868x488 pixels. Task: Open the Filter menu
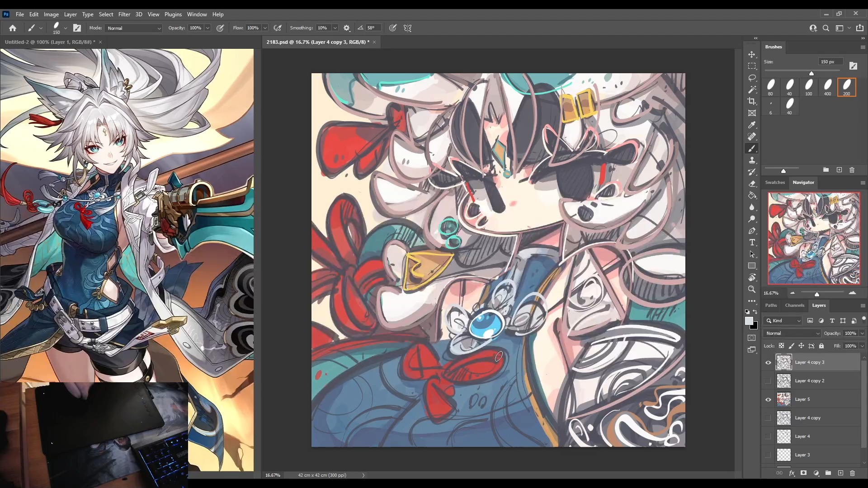tap(124, 14)
